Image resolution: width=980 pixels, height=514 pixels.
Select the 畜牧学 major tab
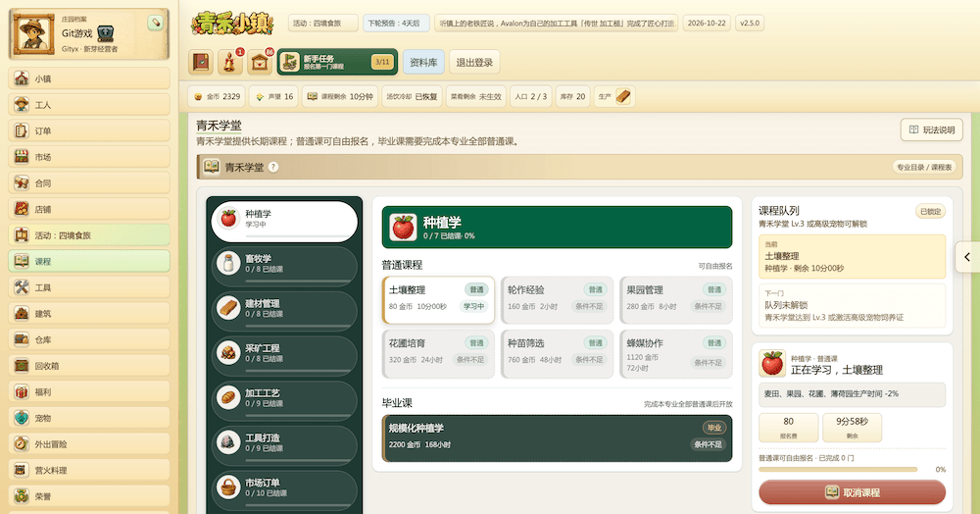click(x=284, y=265)
